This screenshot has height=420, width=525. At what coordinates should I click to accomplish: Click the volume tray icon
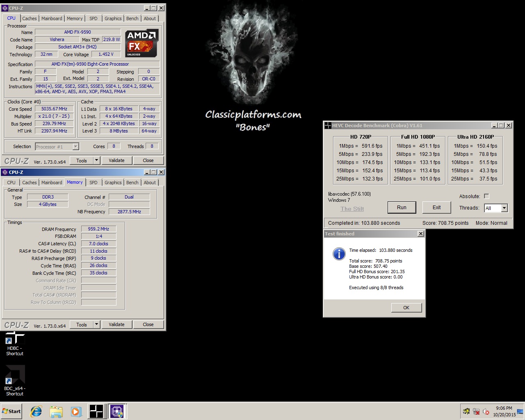(486, 411)
